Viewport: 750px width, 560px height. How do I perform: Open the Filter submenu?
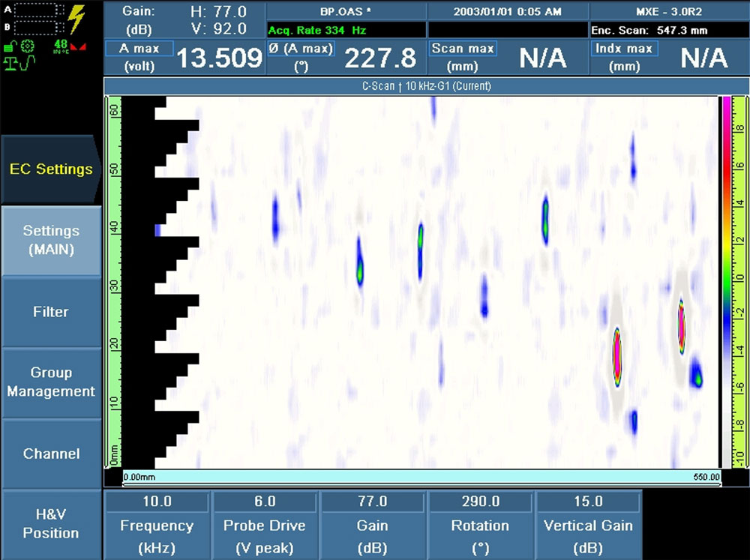click(50, 312)
